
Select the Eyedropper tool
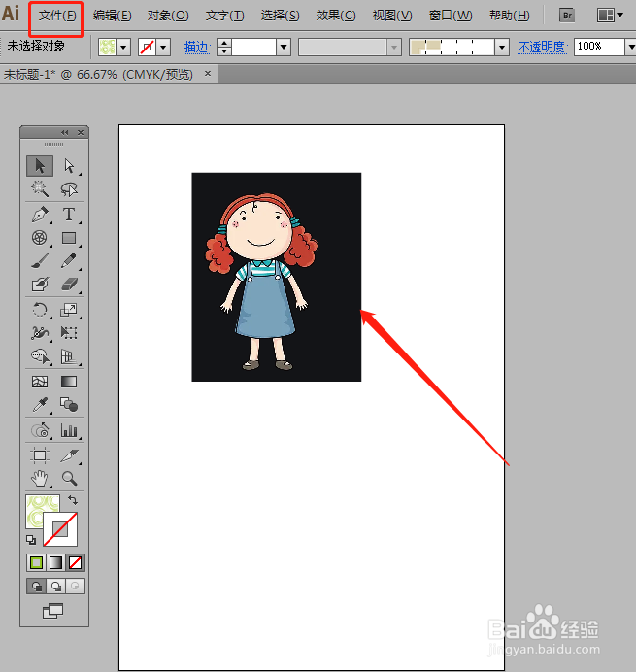(x=40, y=405)
